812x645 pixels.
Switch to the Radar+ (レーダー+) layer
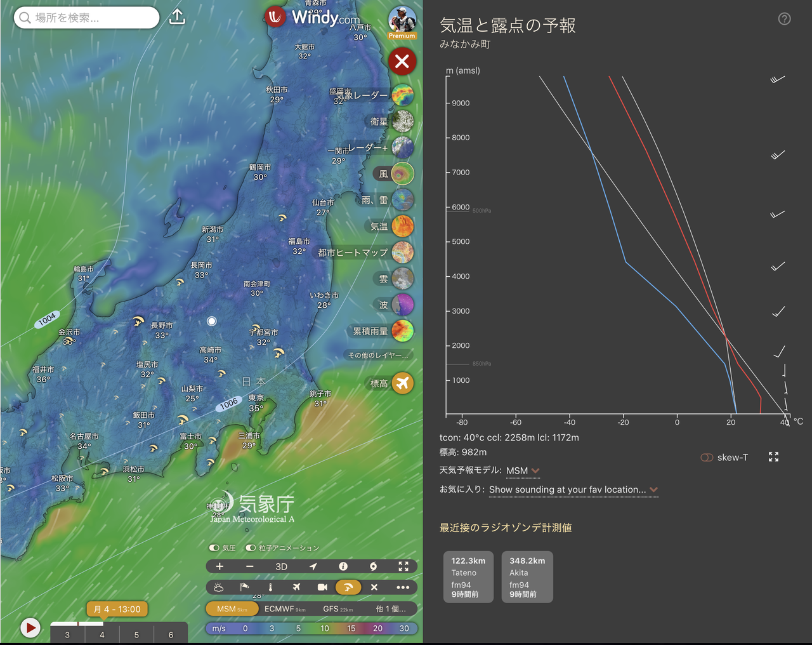point(402,147)
